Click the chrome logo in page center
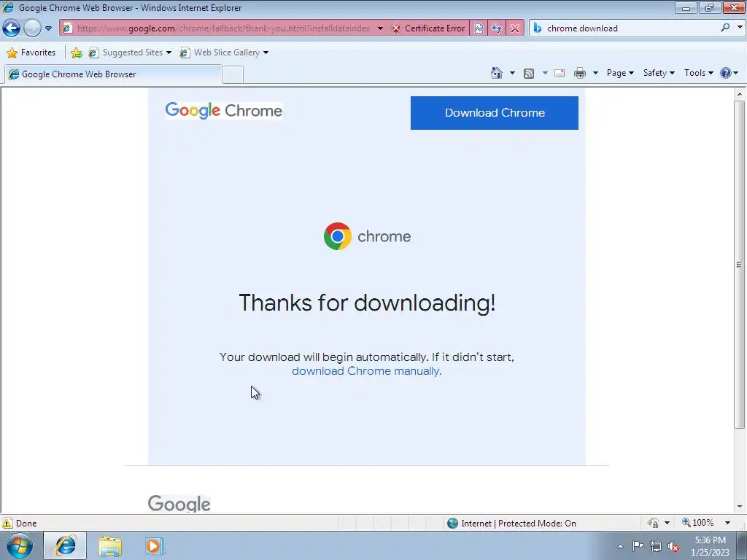Screen dimensions: 747x560 [367, 236]
